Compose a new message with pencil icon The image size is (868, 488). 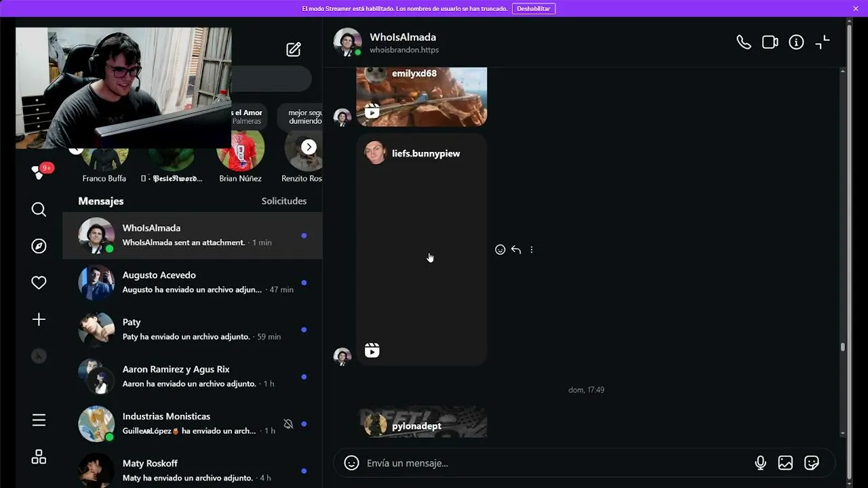click(x=294, y=49)
